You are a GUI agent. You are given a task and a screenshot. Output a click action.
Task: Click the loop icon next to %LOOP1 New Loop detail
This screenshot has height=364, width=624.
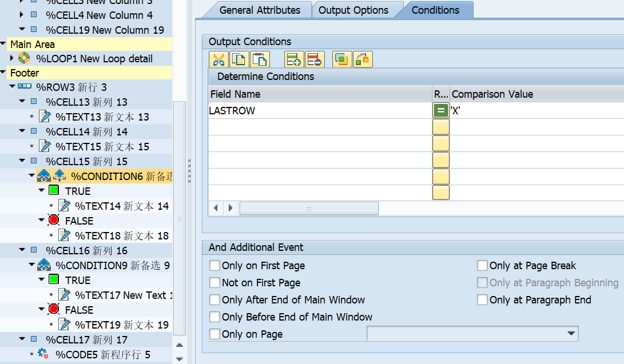(x=23, y=58)
